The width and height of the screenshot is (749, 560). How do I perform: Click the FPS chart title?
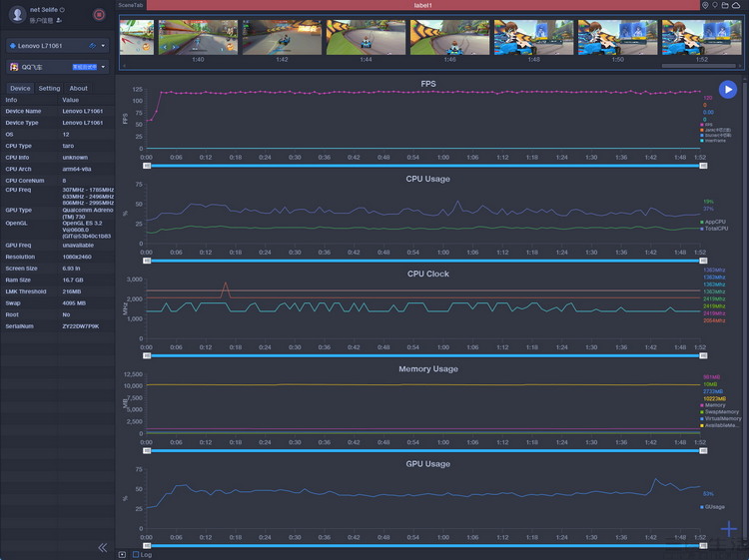(428, 84)
